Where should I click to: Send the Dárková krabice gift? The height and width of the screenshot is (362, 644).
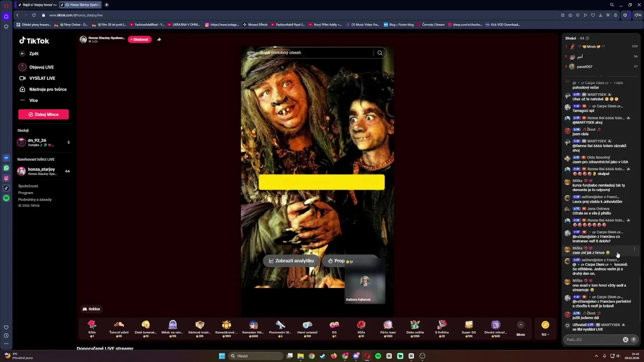click(200, 328)
